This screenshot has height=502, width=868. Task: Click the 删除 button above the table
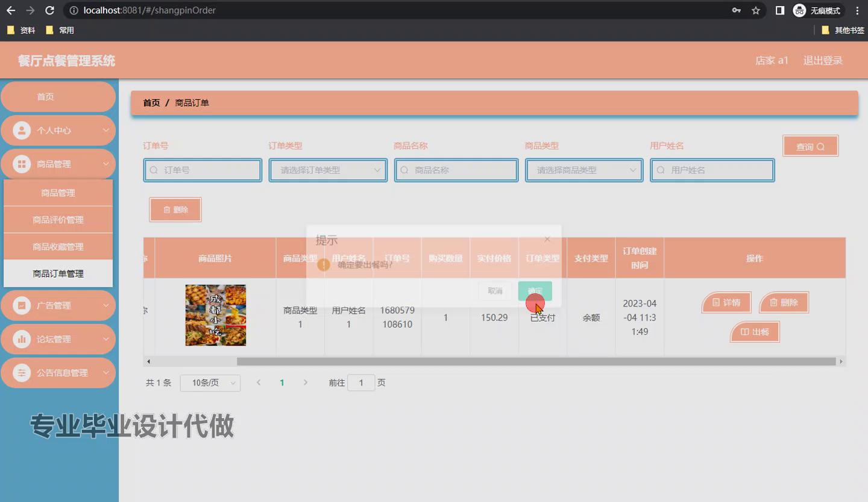(x=175, y=209)
